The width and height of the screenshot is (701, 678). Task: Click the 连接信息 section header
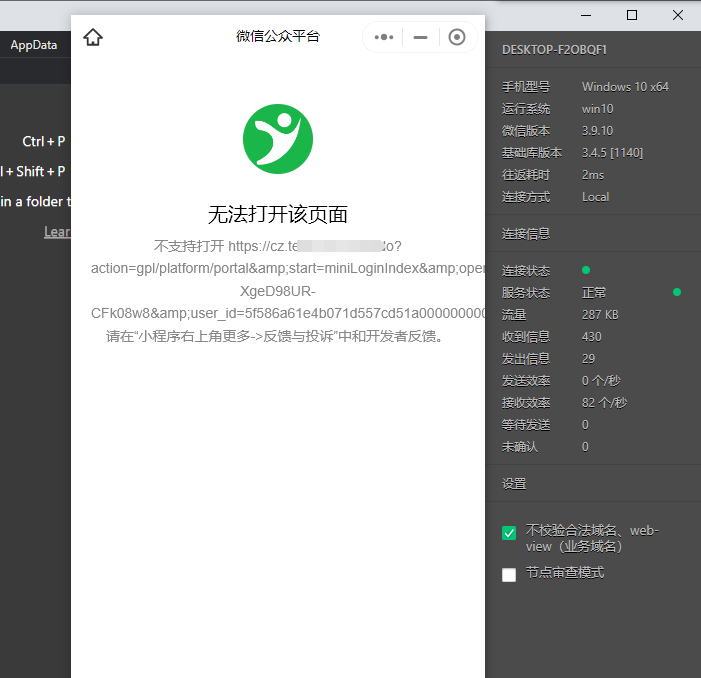[x=526, y=234]
